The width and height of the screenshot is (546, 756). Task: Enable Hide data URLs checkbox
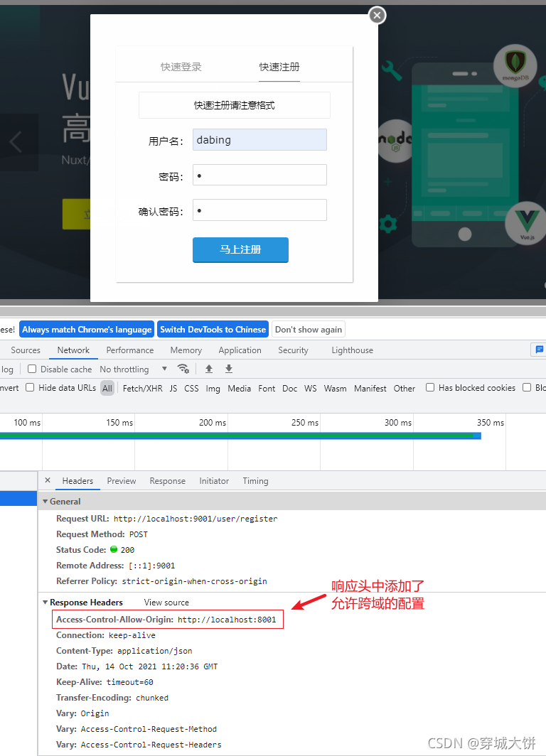point(30,387)
